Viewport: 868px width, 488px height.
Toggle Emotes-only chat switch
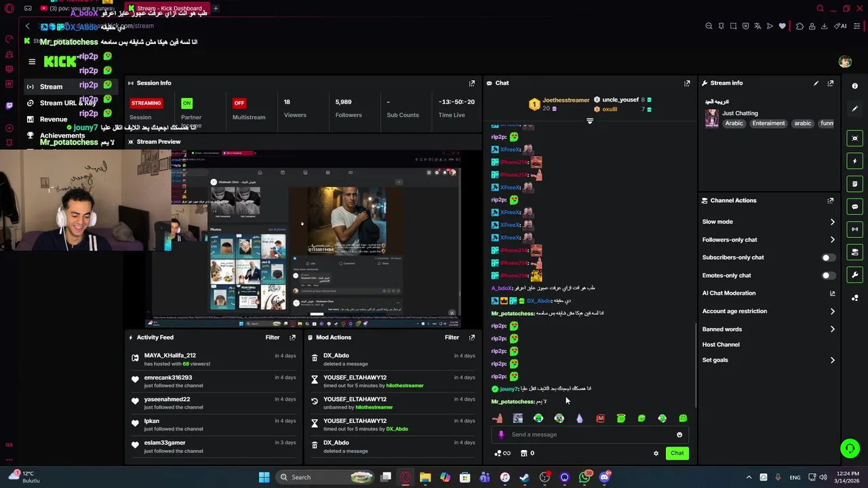pos(828,276)
